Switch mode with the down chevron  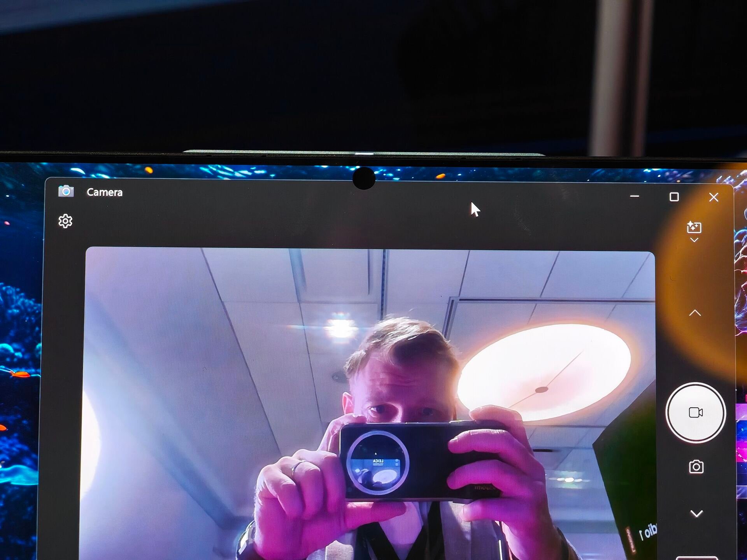click(x=696, y=514)
